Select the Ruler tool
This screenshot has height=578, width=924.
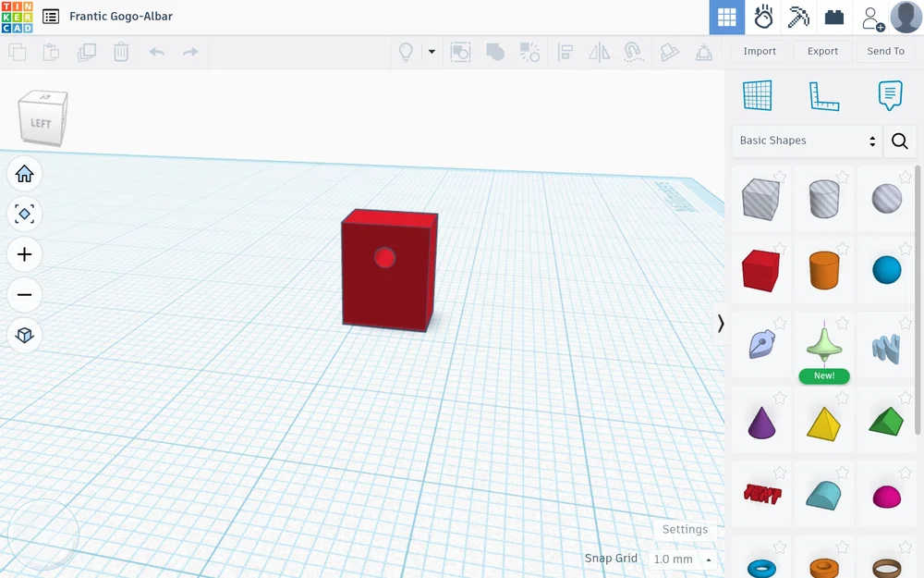click(824, 96)
